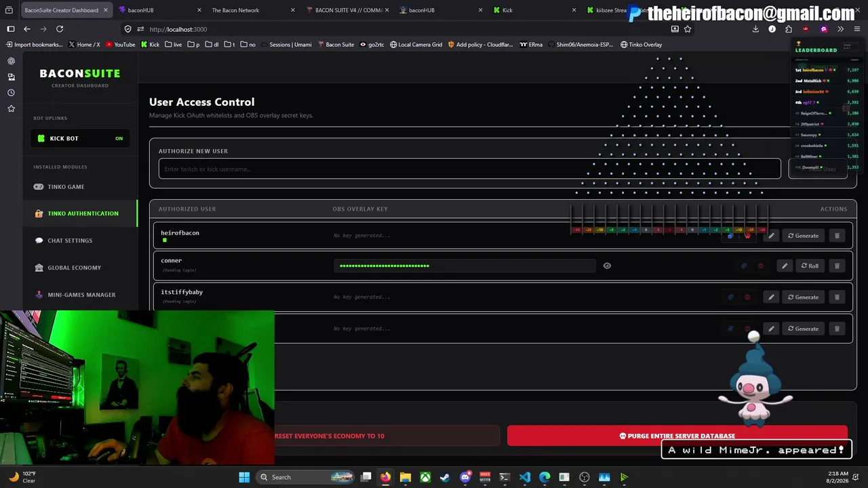Viewport: 868px width, 488px height.
Task: Select the 'heirofbacon' authorized user name
Action: pos(180,233)
